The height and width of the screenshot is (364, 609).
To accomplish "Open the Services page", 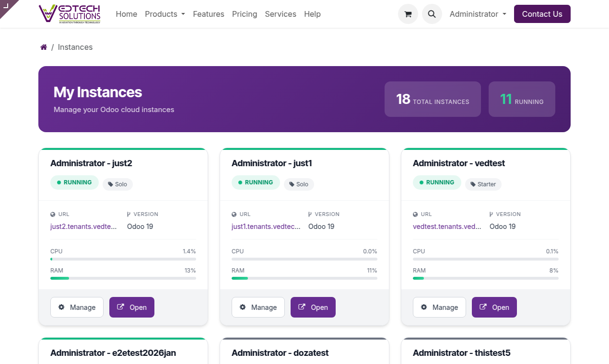I will [x=281, y=14].
